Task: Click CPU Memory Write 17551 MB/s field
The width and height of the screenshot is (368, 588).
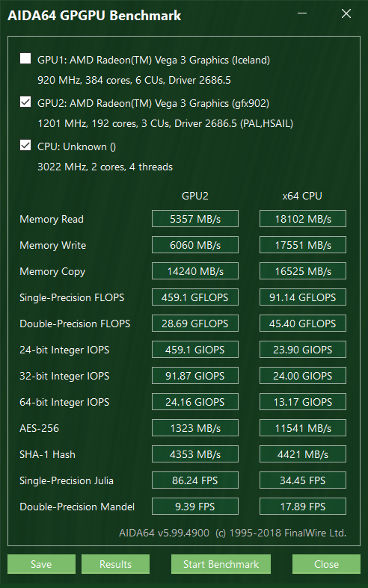Action: pos(303,245)
